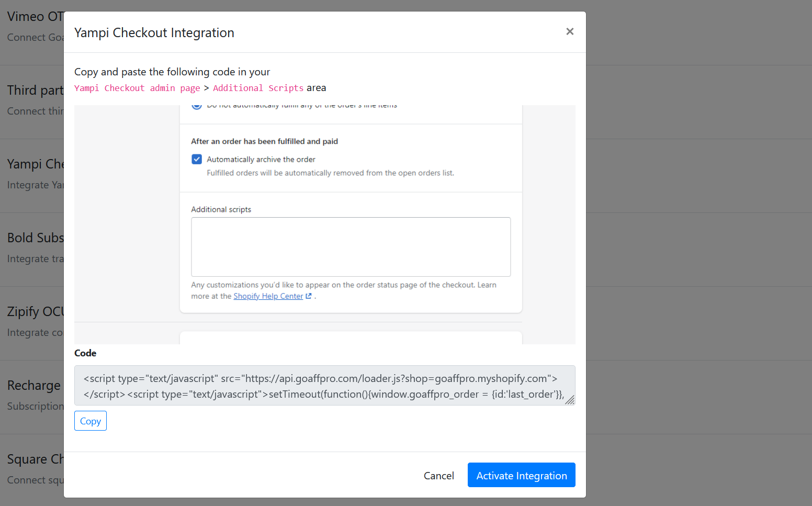This screenshot has height=506, width=812.
Task: Click 'Any customizations you'd like to appear' help text
Action: click(x=344, y=290)
